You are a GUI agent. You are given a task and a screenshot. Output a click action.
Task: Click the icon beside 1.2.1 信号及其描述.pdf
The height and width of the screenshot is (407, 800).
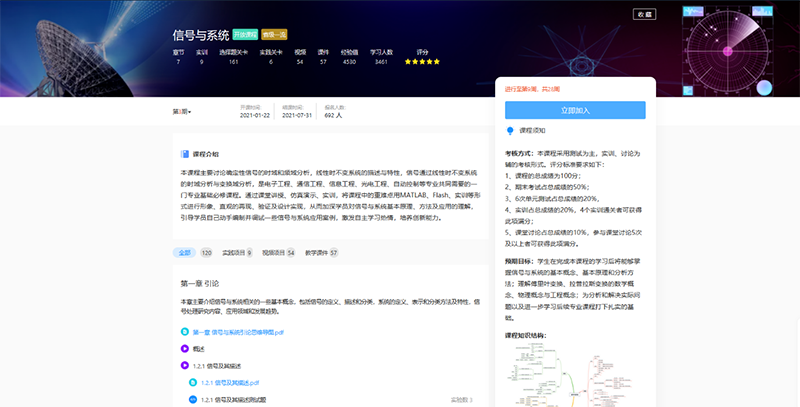[x=194, y=382]
